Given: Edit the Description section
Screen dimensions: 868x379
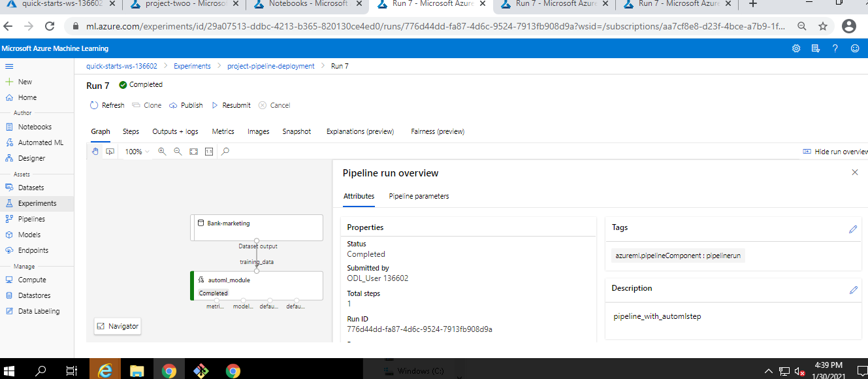Looking at the screenshot, I should pyautogui.click(x=853, y=290).
